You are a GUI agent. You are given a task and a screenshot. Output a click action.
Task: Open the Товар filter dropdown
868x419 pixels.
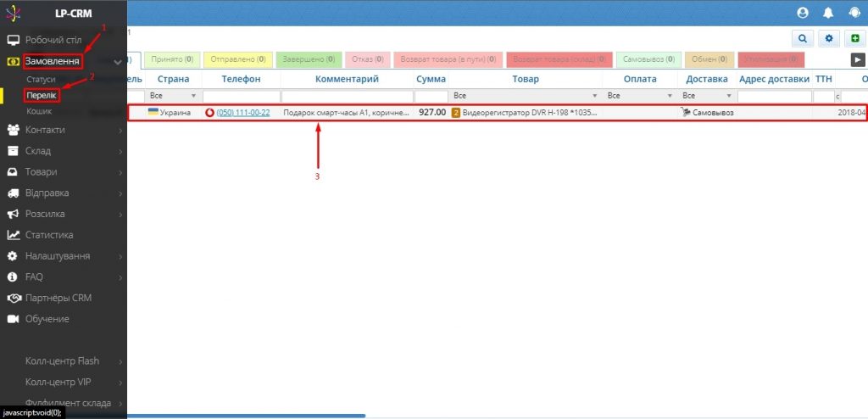click(x=526, y=96)
